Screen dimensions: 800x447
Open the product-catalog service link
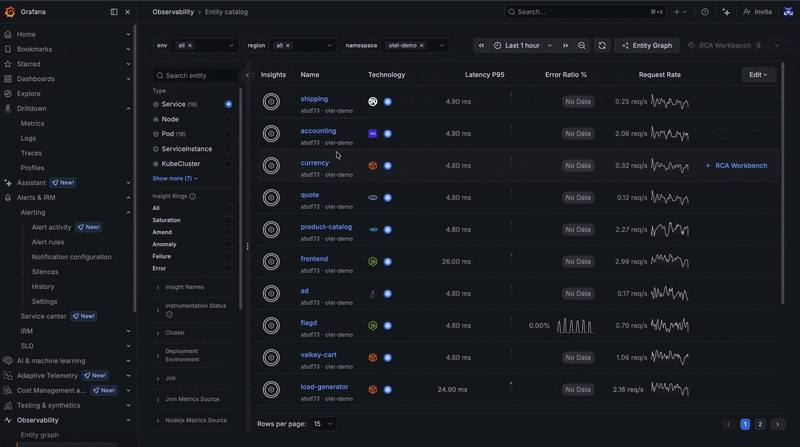point(326,227)
